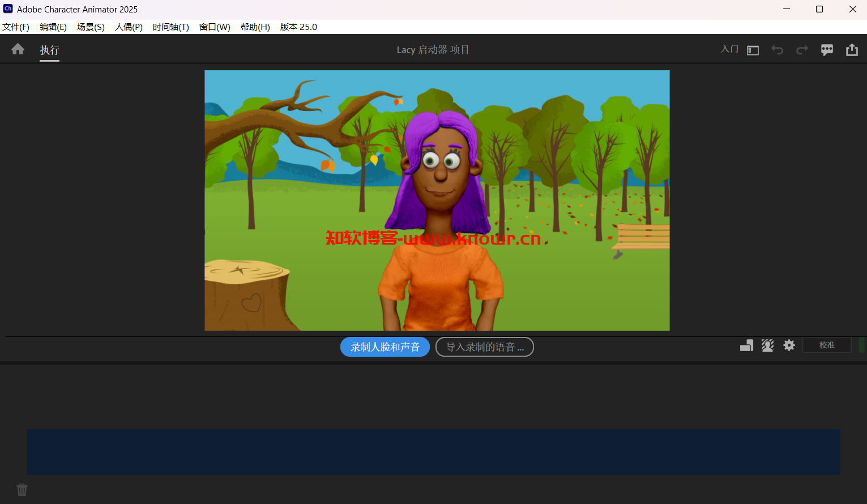Go to the Home screen icon
The image size is (867, 504).
(18, 49)
